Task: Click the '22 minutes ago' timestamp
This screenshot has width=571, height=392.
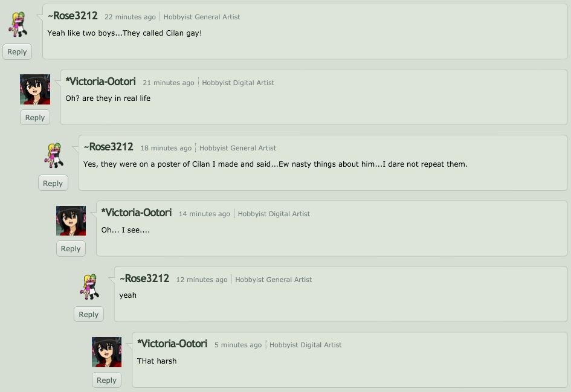Action: coord(130,17)
